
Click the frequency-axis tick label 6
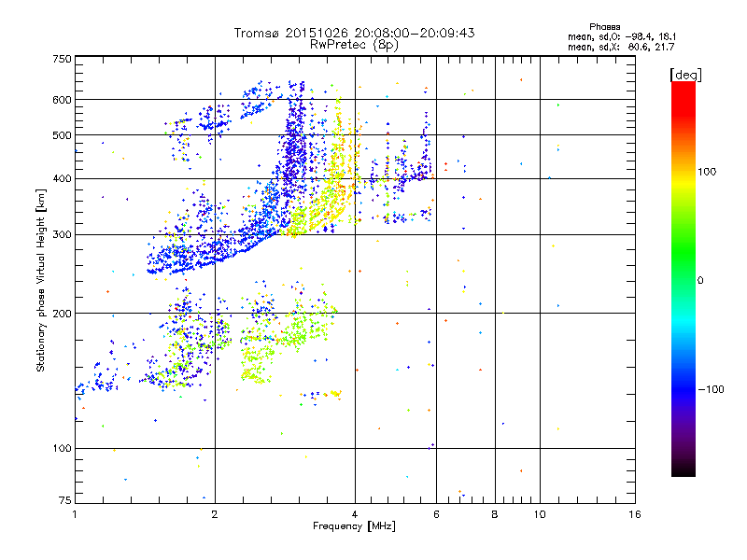(x=436, y=514)
